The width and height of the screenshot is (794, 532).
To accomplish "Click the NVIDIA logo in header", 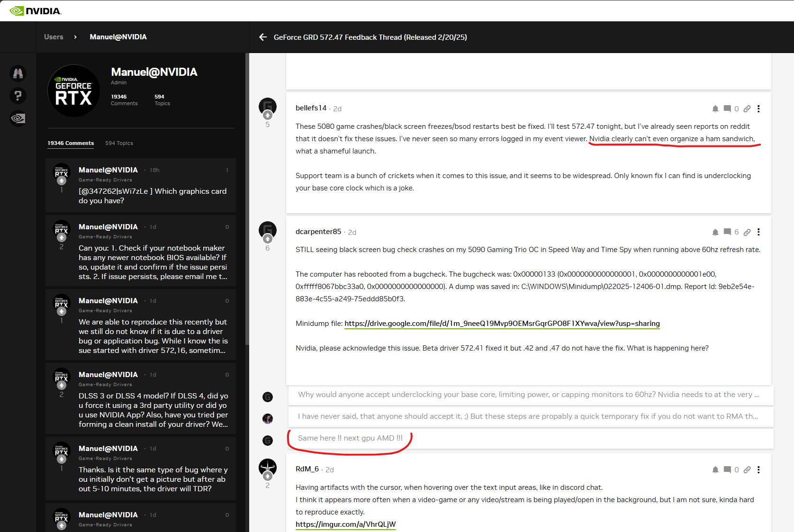I will coord(36,10).
